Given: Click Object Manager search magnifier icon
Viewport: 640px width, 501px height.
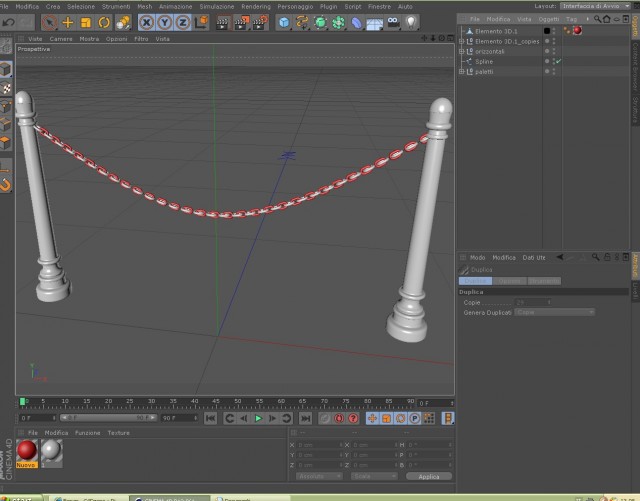Looking at the screenshot, I should 597,19.
